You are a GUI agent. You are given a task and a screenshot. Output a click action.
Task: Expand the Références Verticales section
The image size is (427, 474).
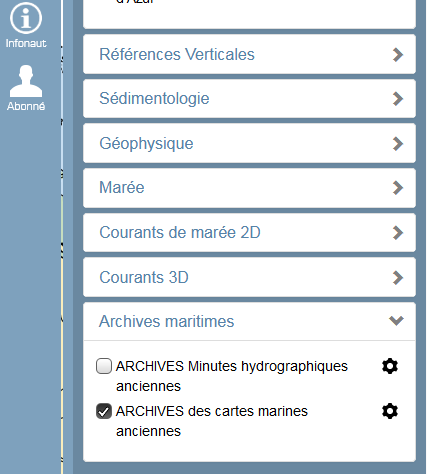[249, 54]
